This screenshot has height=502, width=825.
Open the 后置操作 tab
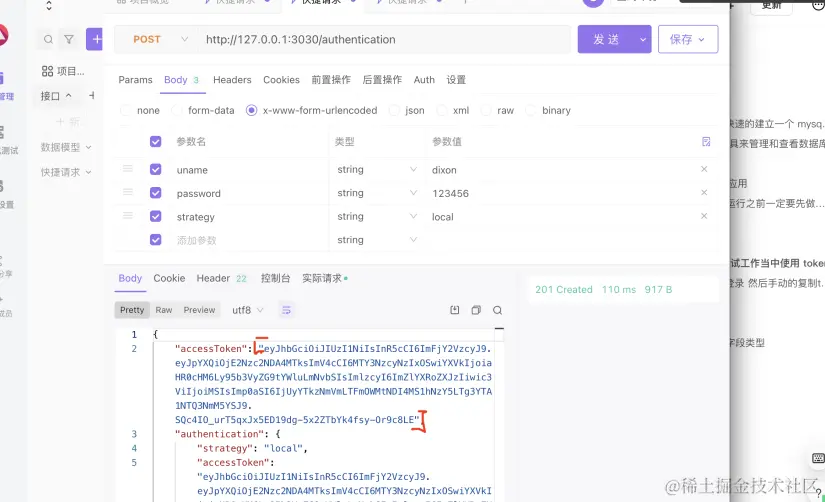point(382,80)
